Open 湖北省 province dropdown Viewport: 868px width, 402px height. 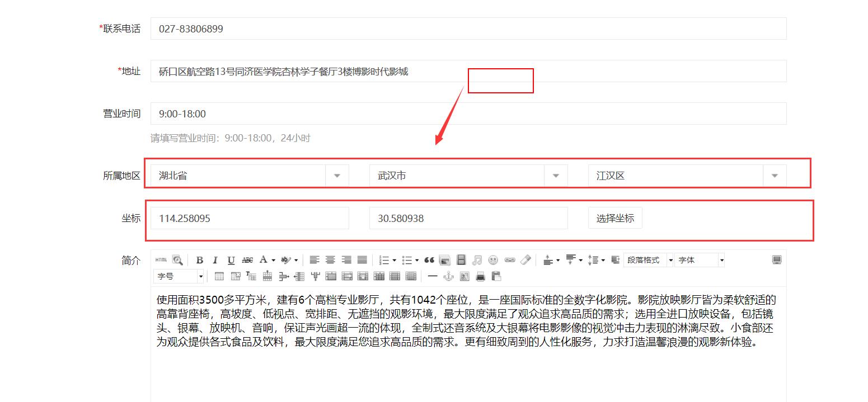click(x=250, y=176)
